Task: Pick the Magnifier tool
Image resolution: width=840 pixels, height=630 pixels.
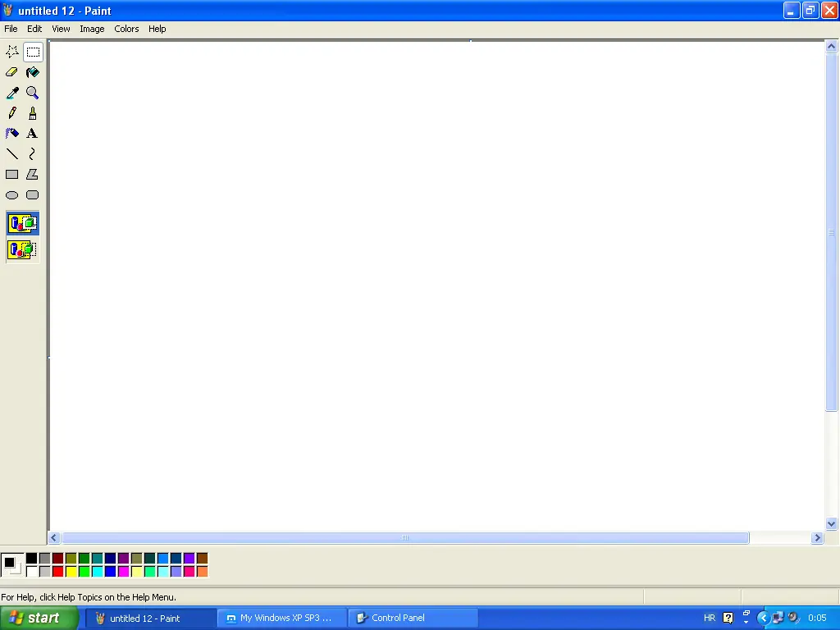Action: [32, 92]
